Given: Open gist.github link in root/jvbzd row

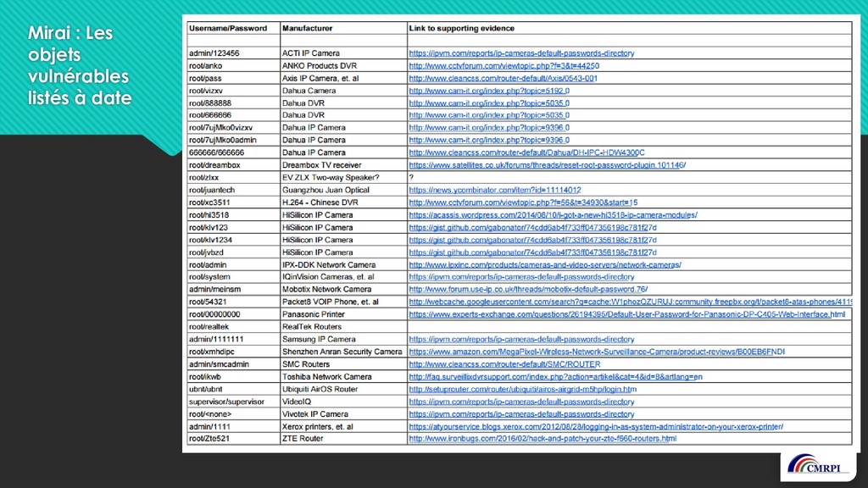Looking at the screenshot, I should tap(532, 252).
